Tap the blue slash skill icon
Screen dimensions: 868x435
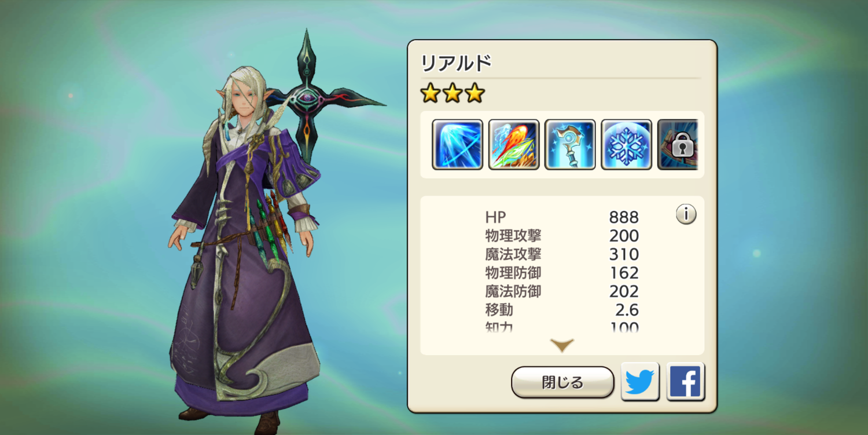457,144
